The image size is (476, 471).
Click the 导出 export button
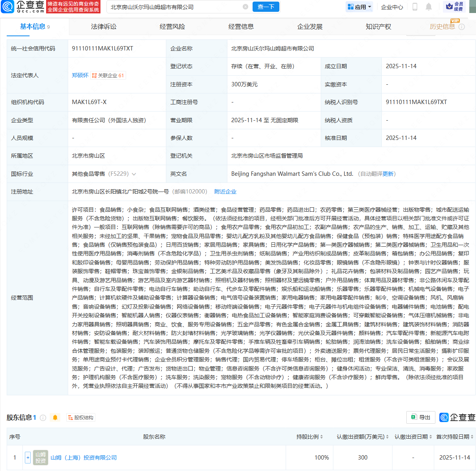point(421,417)
